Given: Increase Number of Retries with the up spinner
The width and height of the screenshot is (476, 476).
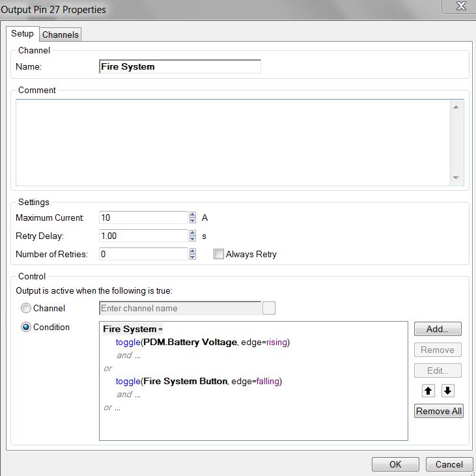Looking at the screenshot, I should 193,251.
